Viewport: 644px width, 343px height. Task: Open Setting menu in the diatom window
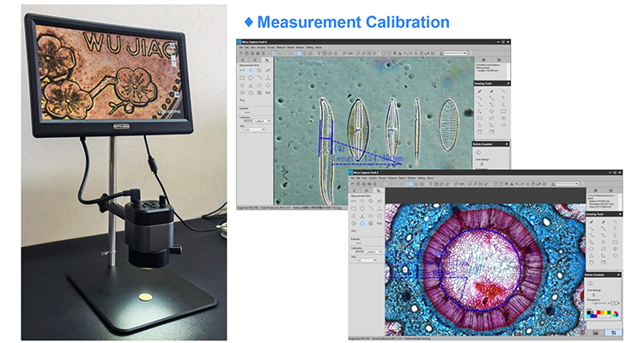[310, 48]
